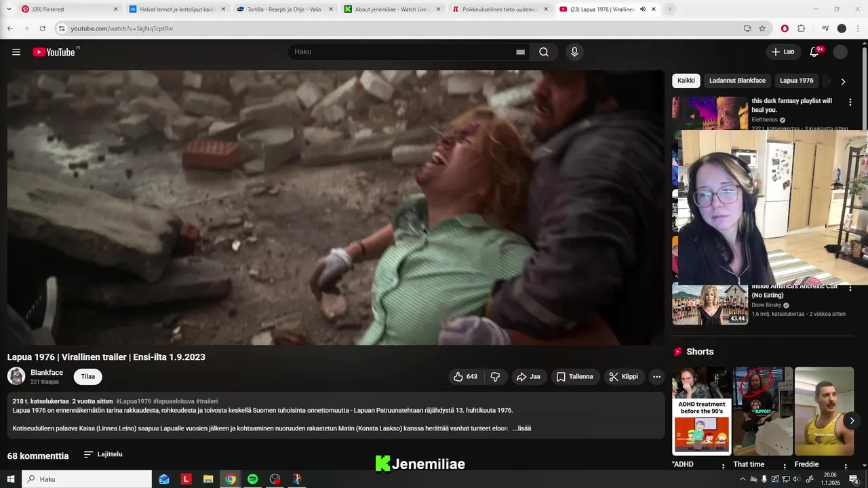The image size is (868, 488).
Task: Click the install app icon in address bar
Action: (747, 28)
